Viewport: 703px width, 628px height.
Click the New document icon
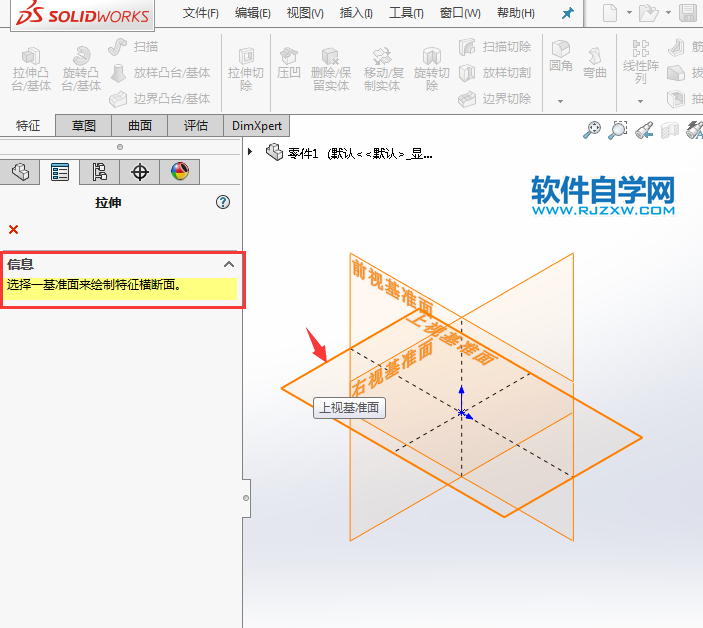[610, 13]
